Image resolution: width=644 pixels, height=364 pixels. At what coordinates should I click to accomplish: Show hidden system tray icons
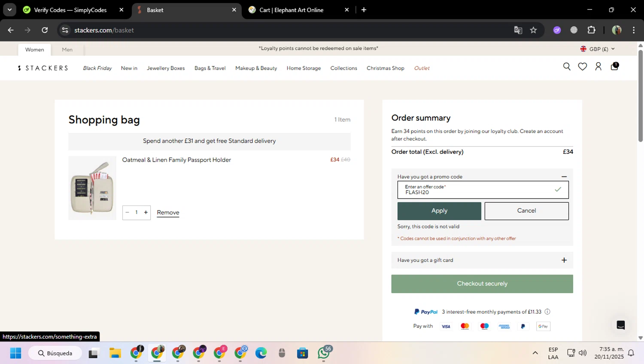(x=535, y=353)
